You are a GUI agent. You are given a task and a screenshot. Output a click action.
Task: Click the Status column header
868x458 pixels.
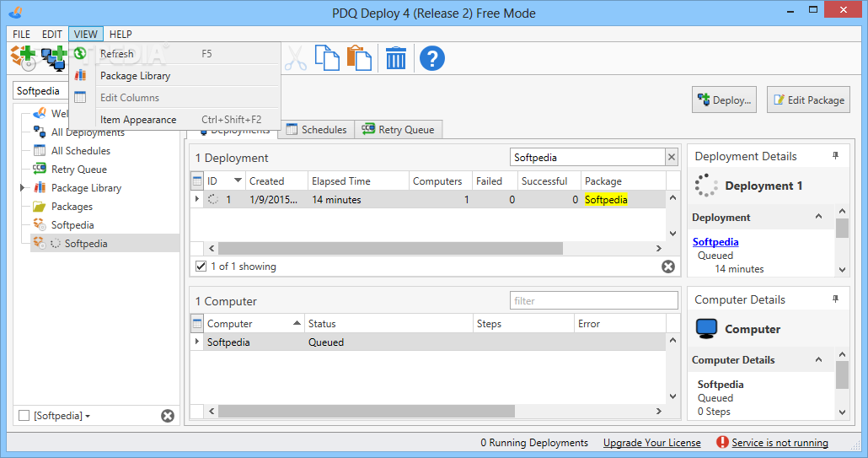click(x=388, y=323)
